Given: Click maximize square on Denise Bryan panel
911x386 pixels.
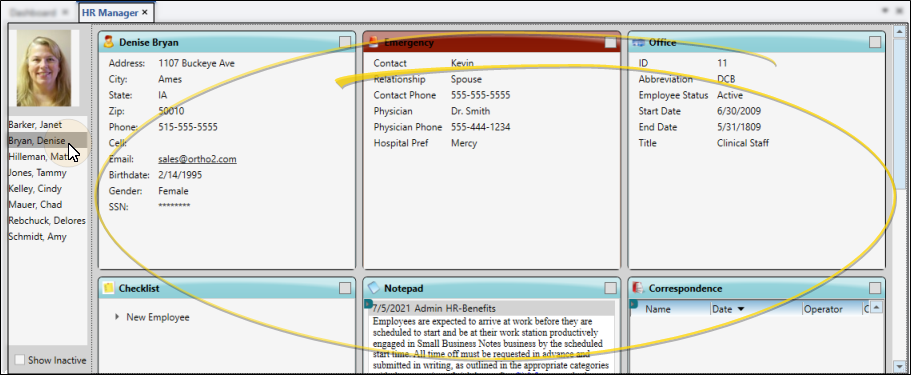Looking at the screenshot, I should click(345, 42).
